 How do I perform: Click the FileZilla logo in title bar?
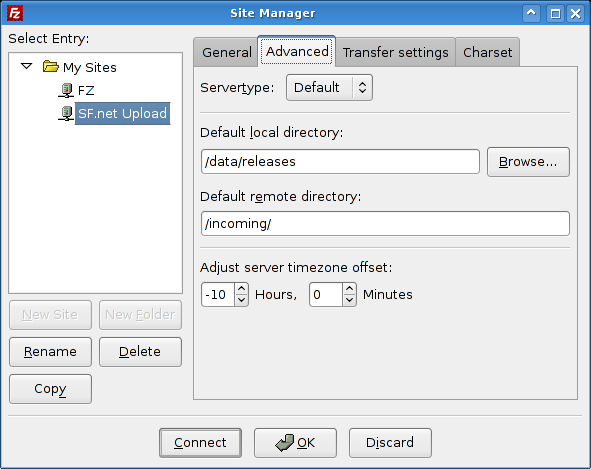(x=15, y=13)
